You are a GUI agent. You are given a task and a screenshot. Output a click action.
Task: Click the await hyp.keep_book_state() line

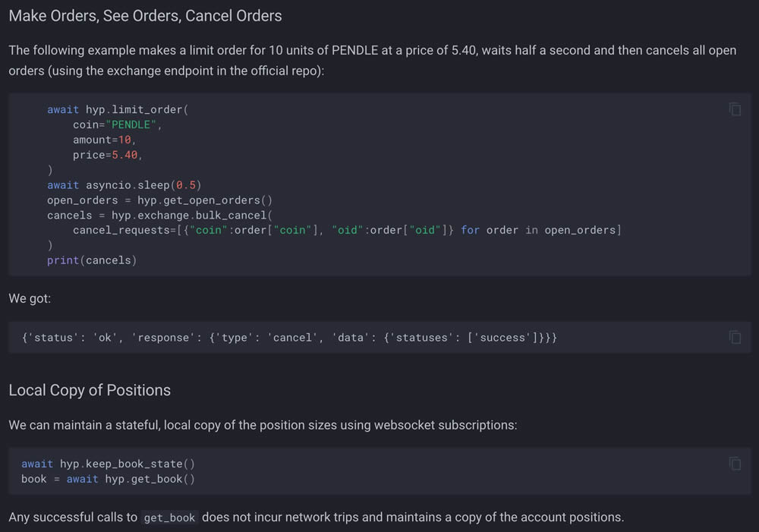tap(108, 464)
